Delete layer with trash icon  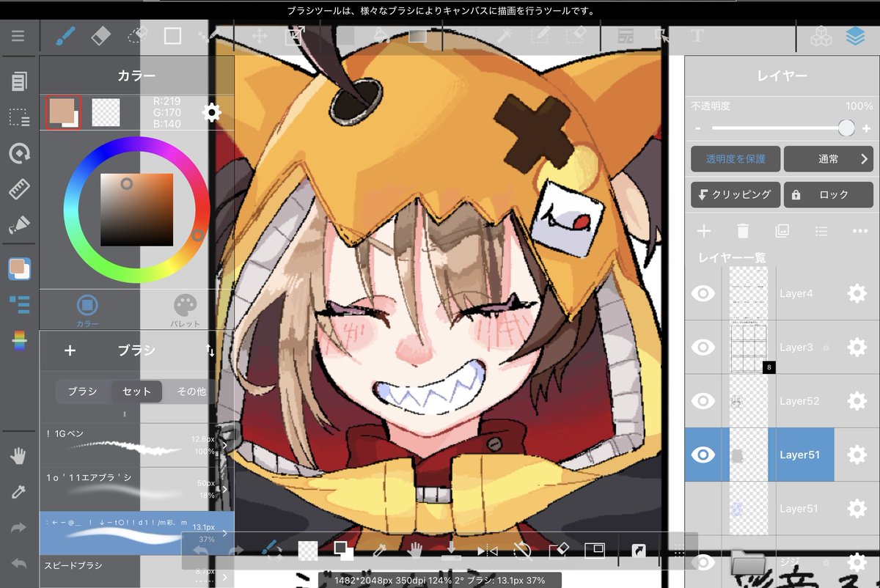[743, 231]
